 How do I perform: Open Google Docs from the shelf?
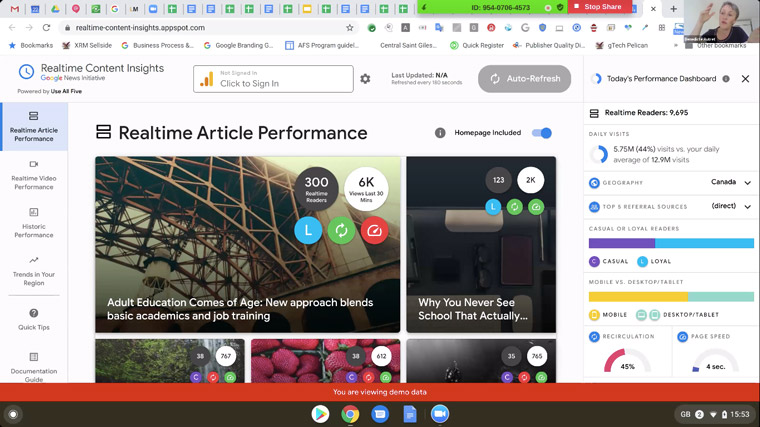(410, 414)
